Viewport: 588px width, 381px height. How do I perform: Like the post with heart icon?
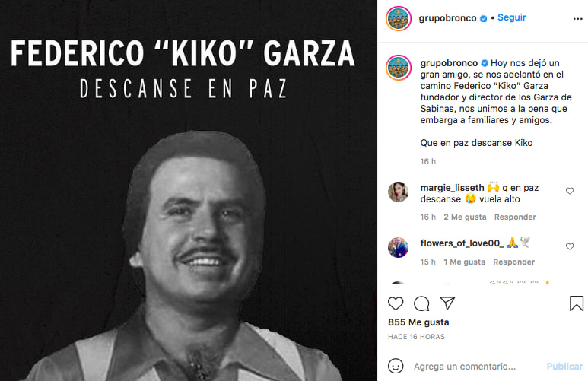click(x=396, y=303)
